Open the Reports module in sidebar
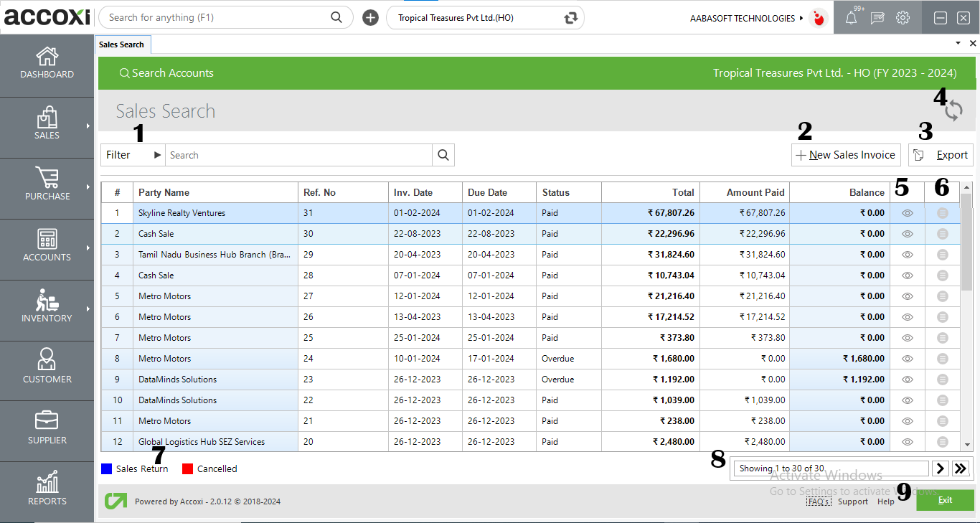 (47, 489)
